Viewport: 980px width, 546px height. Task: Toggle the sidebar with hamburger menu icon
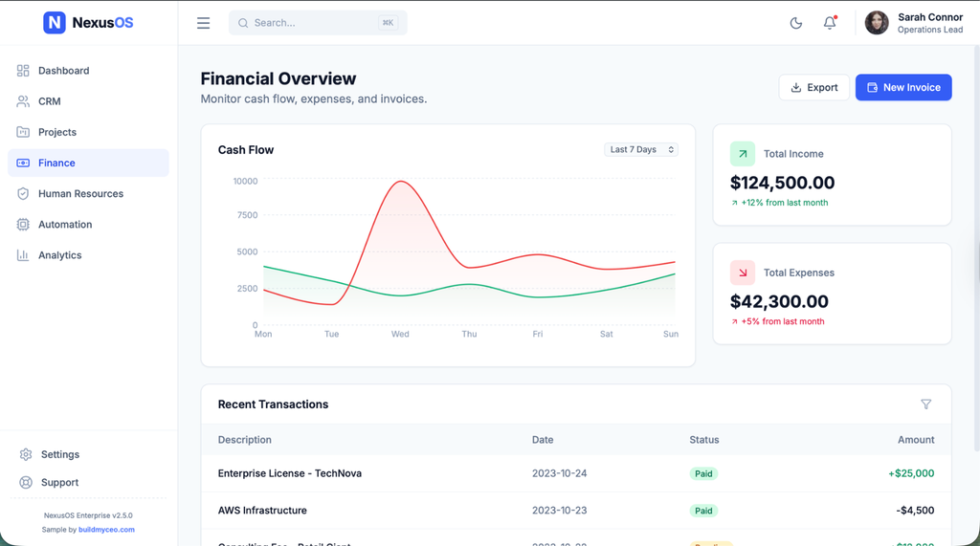tap(203, 23)
